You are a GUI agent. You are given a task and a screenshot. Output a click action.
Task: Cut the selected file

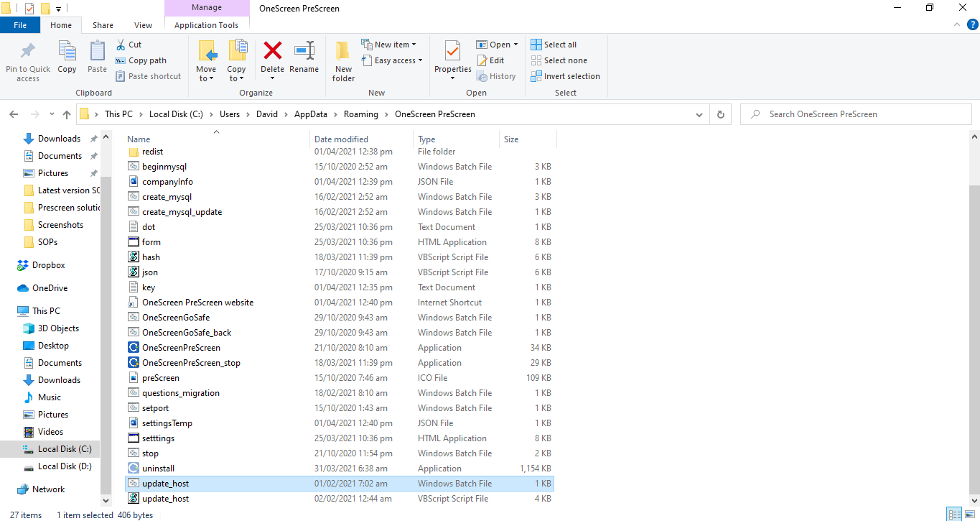coord(129,45)
